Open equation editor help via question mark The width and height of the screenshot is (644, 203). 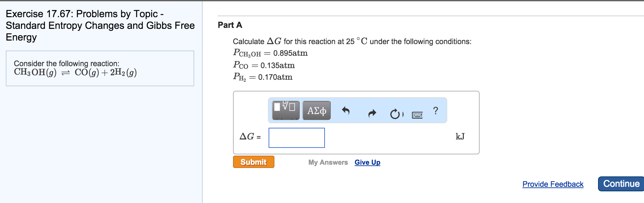(x=435, y=111)
